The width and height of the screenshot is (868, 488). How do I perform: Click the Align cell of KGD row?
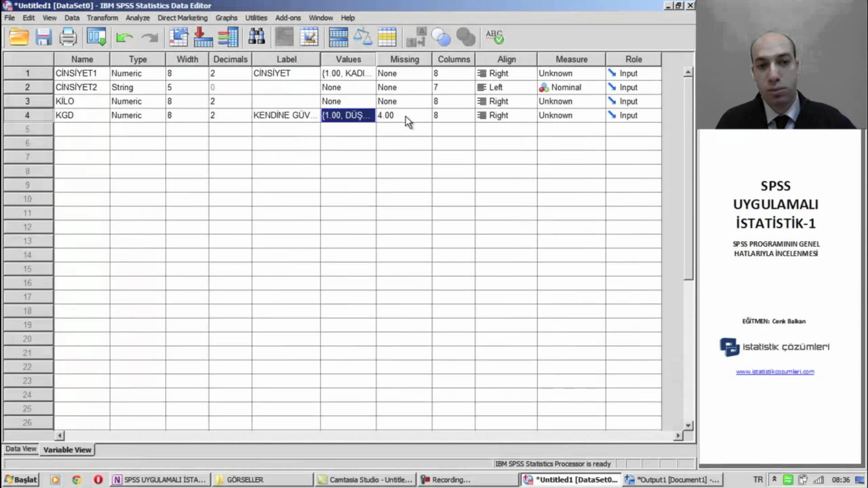tap(506, 115)
